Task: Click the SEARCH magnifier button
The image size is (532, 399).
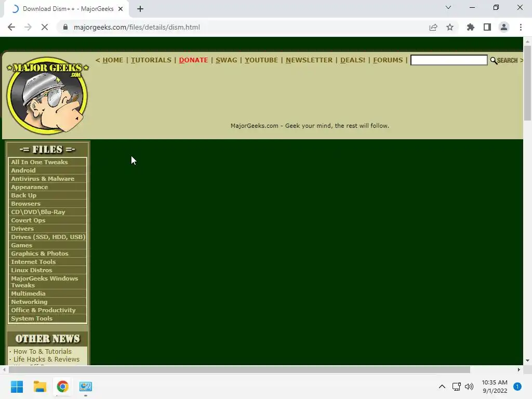Action: (504, 60)
